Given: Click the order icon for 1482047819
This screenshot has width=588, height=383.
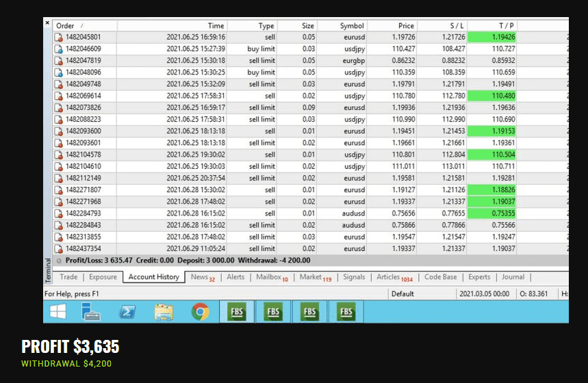Looking at the screenshot, I should pyautogui.click(x=58, y=61).
